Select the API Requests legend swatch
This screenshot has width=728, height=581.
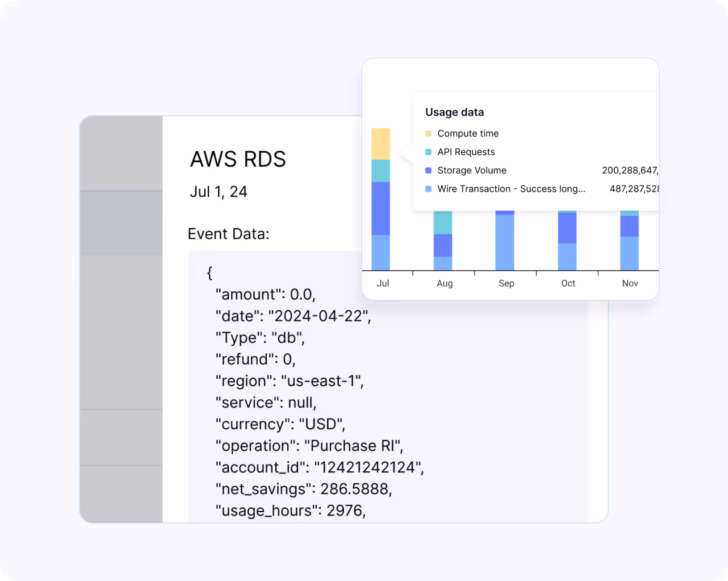pos(428,152)
